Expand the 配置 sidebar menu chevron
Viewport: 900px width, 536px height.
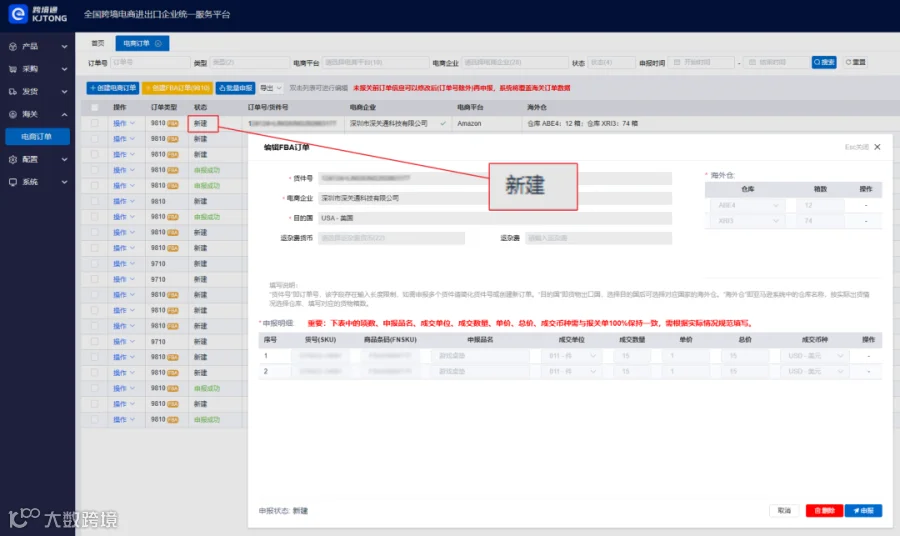[x=64, y=160]
